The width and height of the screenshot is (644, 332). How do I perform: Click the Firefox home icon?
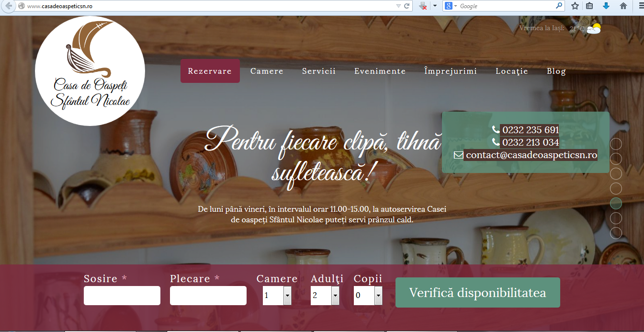(623, 6)
